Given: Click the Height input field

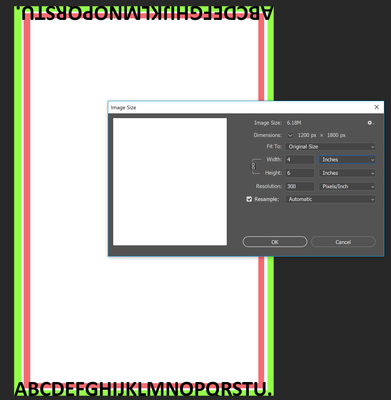Looking at the screenshot, I should coord(300,173).
